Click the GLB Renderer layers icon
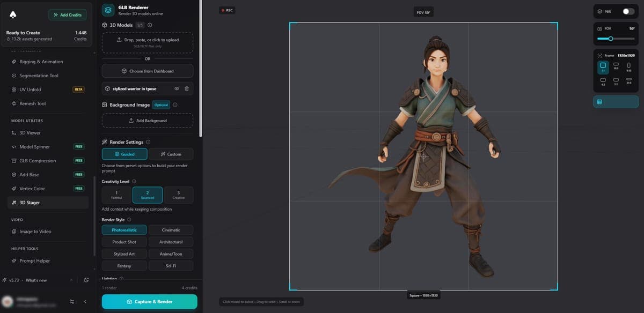This screenshot has height=313, width=644. (108, 10)
